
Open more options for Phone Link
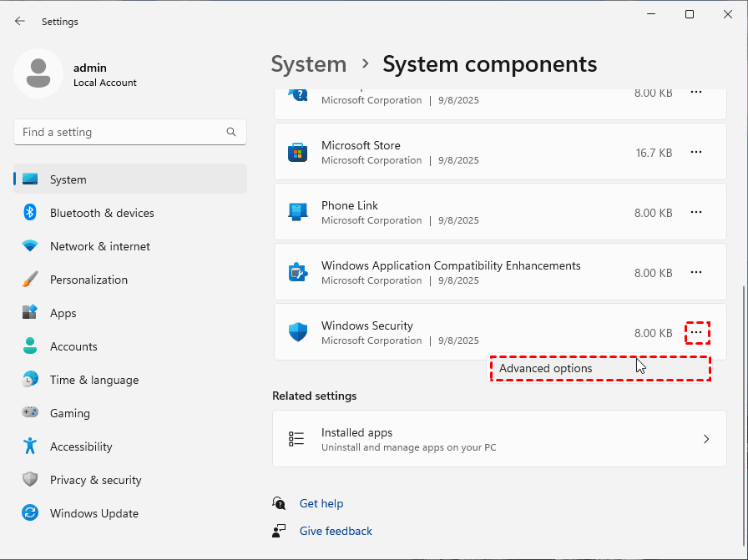696,213
